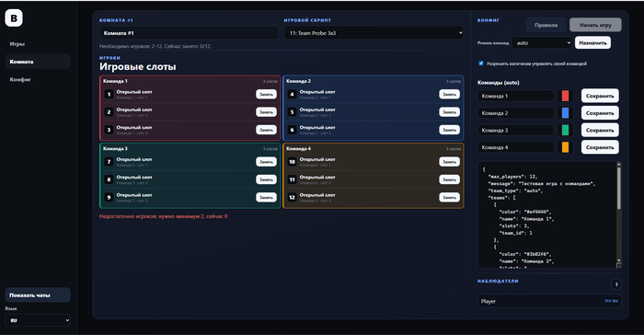Click slot number 1 badge
Viewport: 644px width, 335px height.
[x=109, y=94]
